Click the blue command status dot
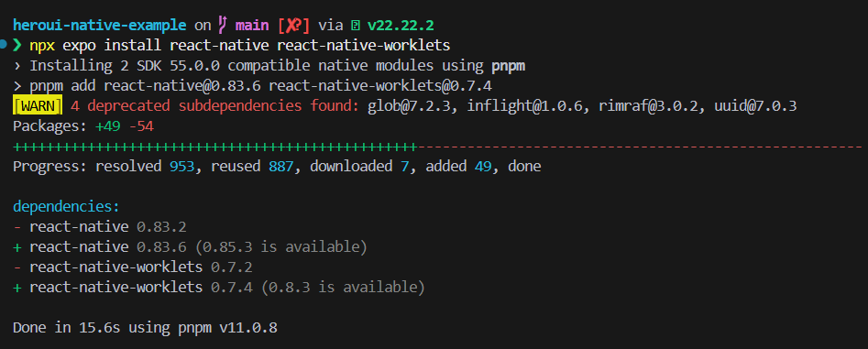868x349 pixels. pos(4,44)
